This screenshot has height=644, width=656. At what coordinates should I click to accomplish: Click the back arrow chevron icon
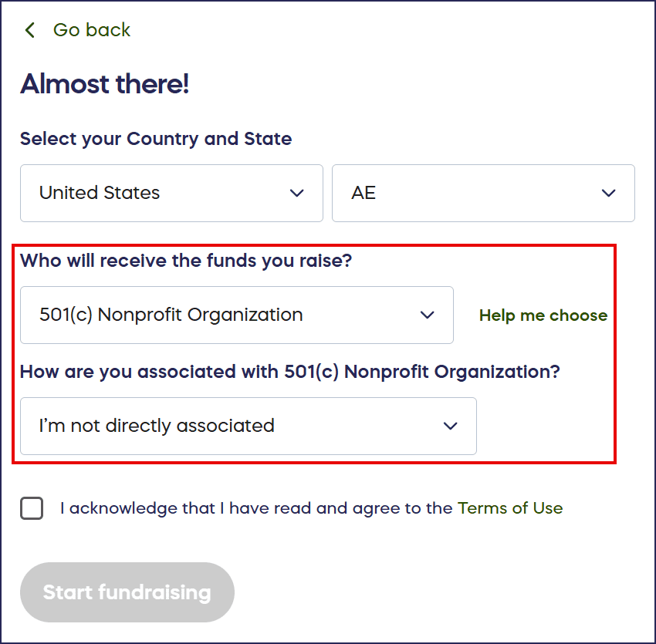(30, 30)
